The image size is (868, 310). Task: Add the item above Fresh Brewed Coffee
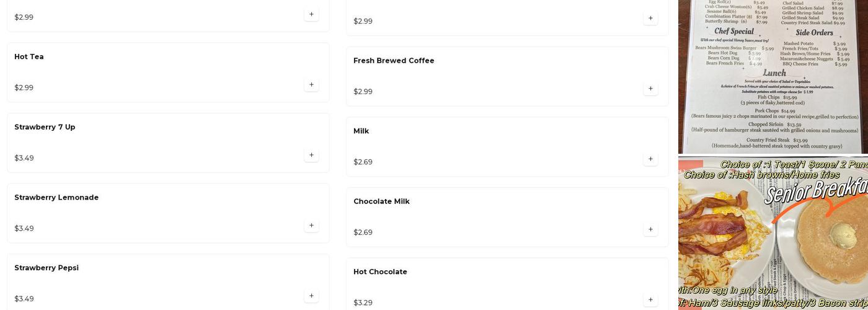[x=650, y=19]
